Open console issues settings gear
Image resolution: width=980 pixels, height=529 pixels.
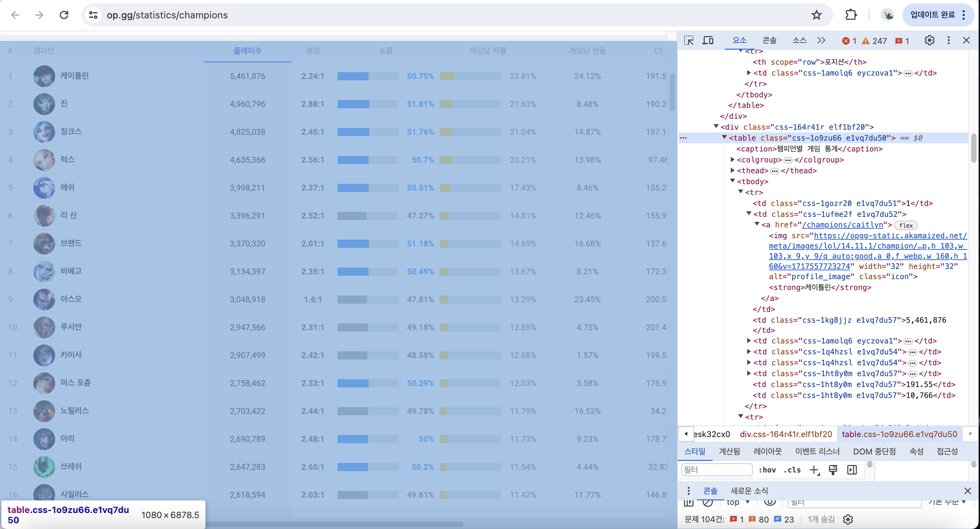[848, 519]
